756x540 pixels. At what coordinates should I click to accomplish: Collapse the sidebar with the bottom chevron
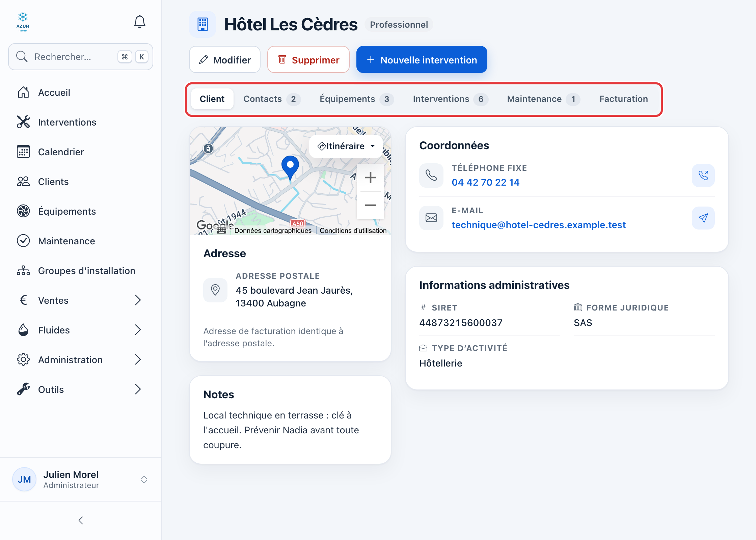pos(81,520)
